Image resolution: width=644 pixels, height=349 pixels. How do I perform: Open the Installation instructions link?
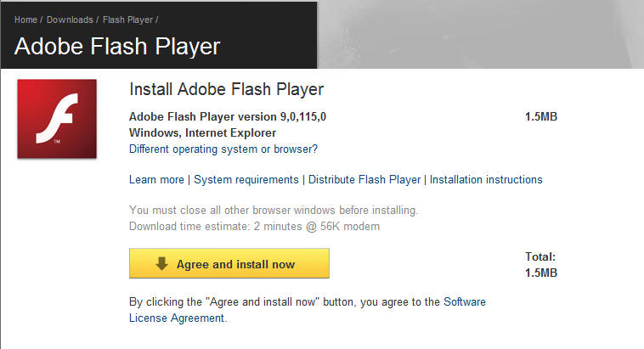[x=486, y=180]
